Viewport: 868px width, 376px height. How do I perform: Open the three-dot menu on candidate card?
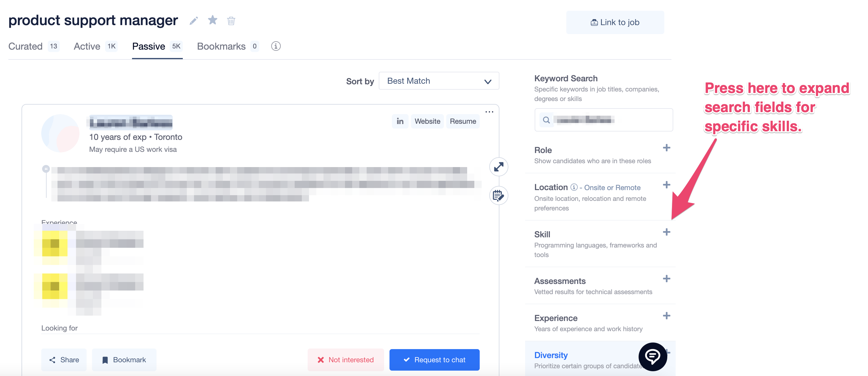coord(489,112)
